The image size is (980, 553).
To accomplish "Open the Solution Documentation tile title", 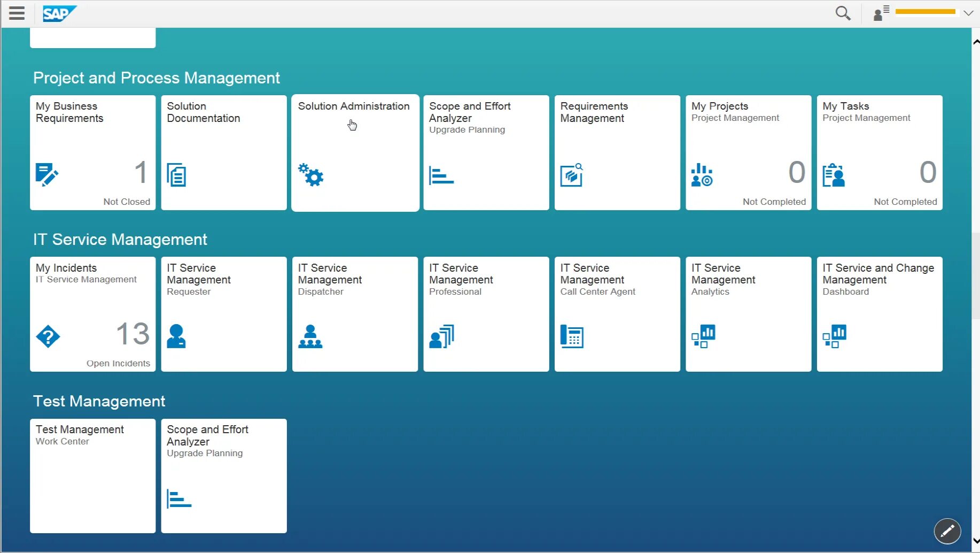I will [x=204, y=112].
